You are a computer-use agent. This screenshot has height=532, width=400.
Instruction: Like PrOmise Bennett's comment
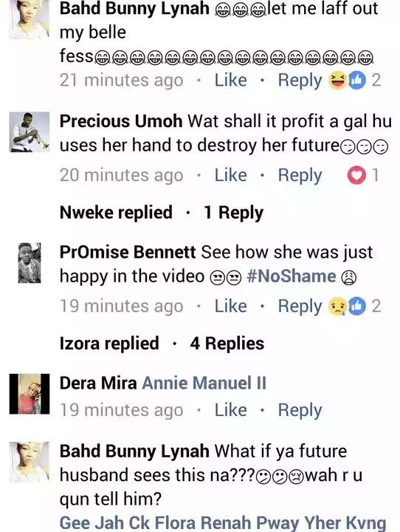[x=230, y=306]
